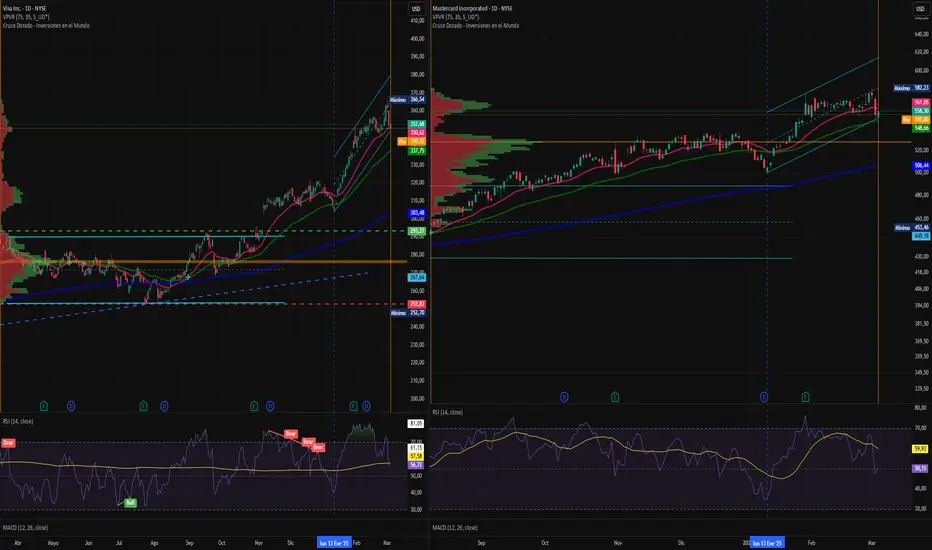Click Mayo month label on Visa time axis
The width and height of the screenshot is (932, 550).
(53, 543)
